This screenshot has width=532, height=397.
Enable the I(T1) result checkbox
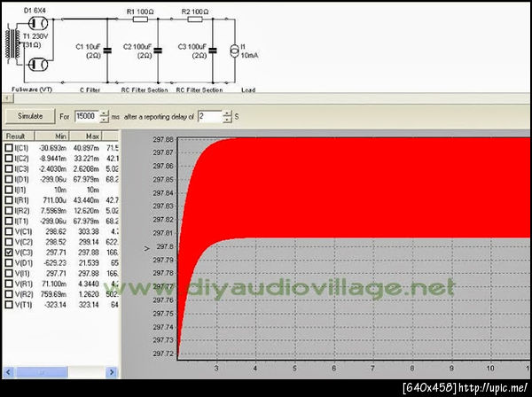pos(9,221)
